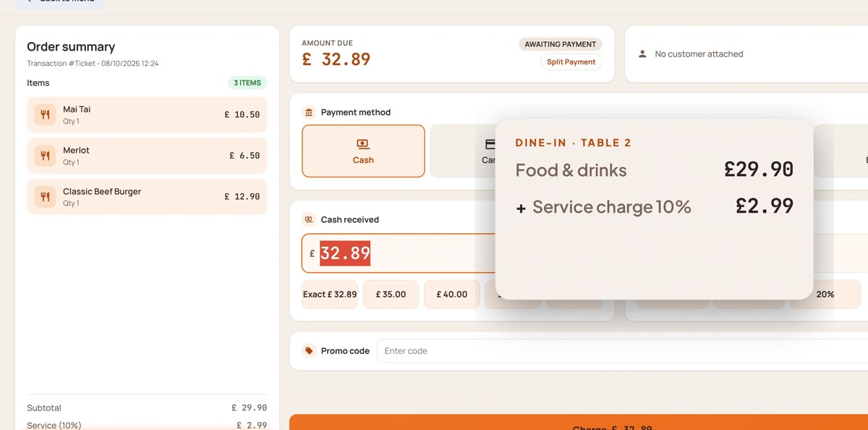
Task: Select the Merlot order item
Action: [147, 156]
